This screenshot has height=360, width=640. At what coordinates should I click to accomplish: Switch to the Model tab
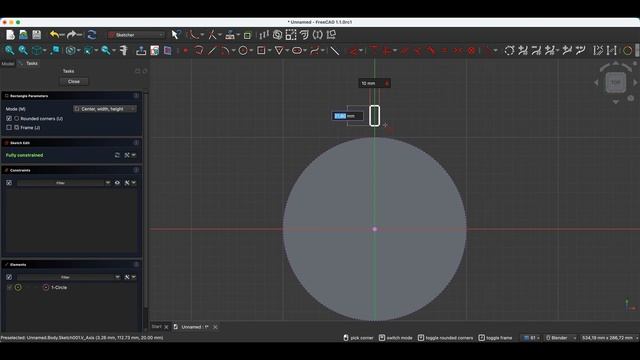click(x=8, y=63)
